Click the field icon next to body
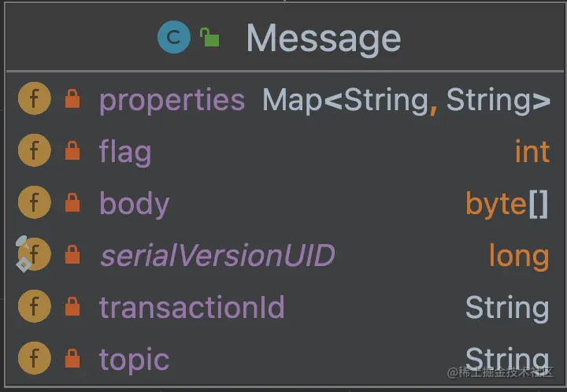Screen dimensions: 567x392 [34, 203]
